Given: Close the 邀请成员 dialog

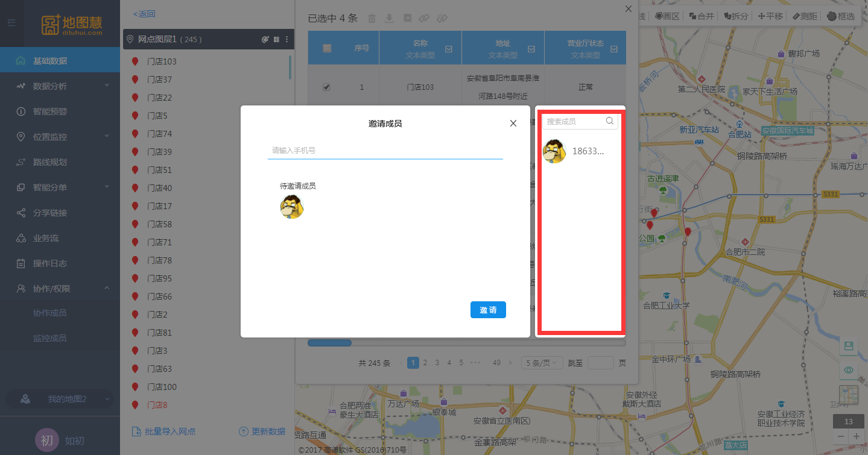Looking at the screenshot, I should 513,124.
